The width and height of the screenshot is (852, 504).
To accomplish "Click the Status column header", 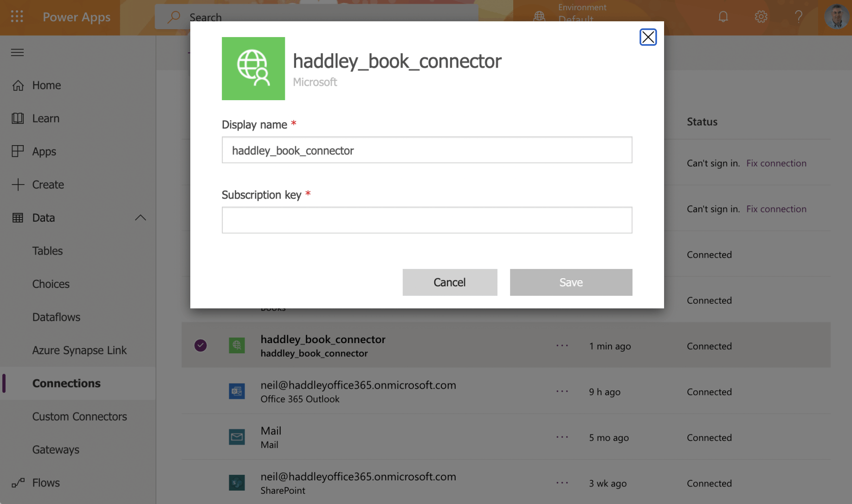I will tap(702, 122).
